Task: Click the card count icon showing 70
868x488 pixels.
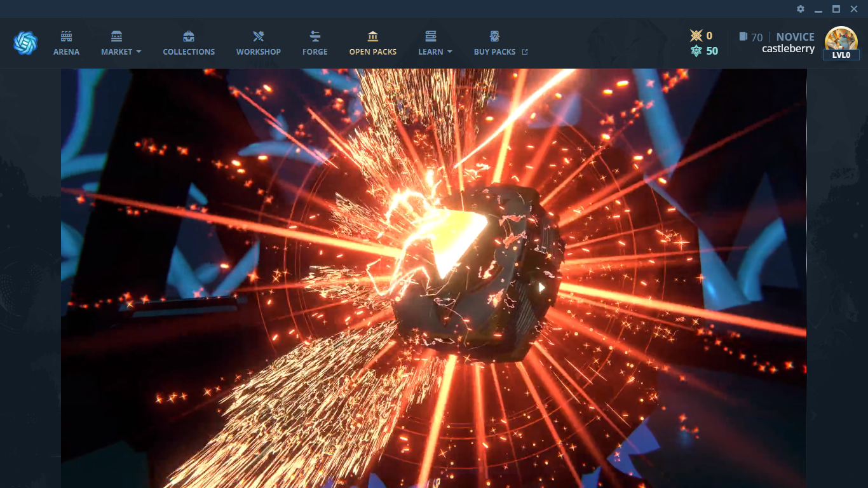Action: click(743, 37)
